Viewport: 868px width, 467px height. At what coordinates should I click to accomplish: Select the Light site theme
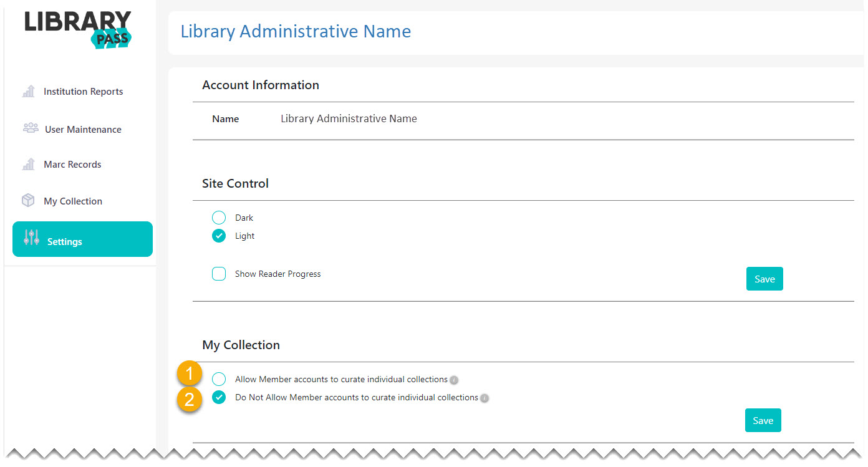click(218, 236)
